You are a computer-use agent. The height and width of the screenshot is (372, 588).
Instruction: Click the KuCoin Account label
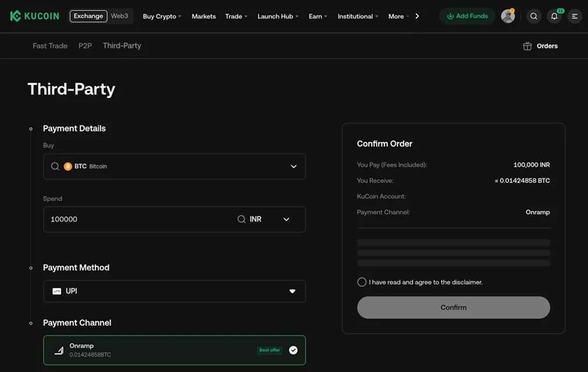click(x=381, y=196)
